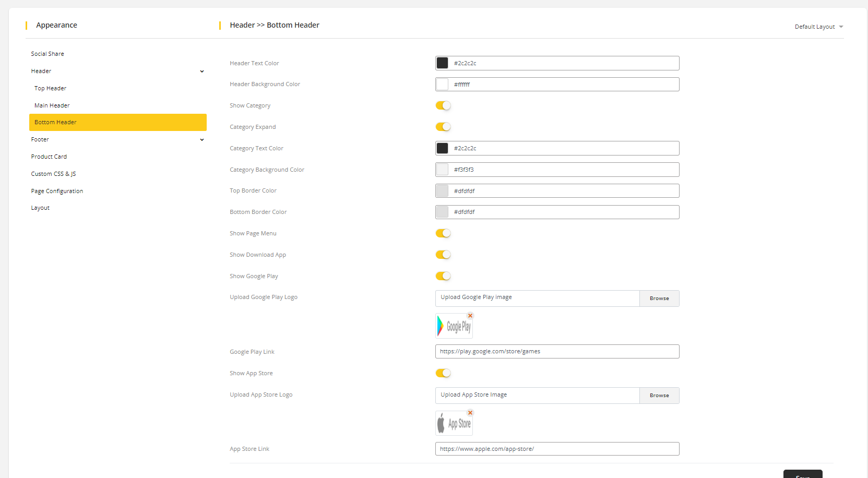868x478 pixels.
Task: Open the Header Text Color swatch
Action: pos(442,63)
